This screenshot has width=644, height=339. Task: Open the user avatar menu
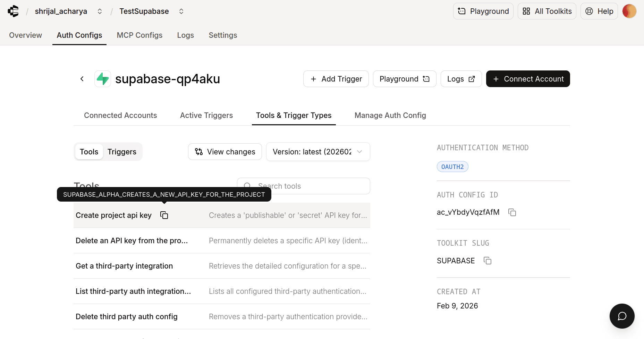coord(629,11)
